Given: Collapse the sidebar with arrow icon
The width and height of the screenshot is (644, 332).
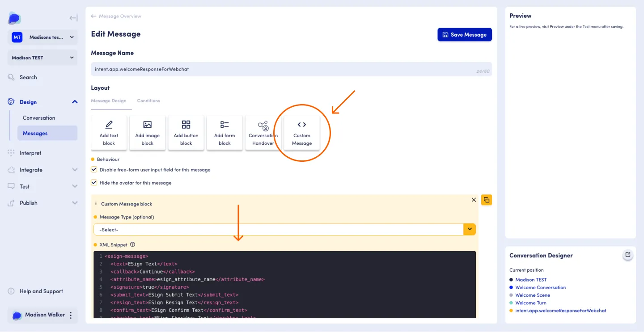Looking at the screenshot, I should coord(73,18).
